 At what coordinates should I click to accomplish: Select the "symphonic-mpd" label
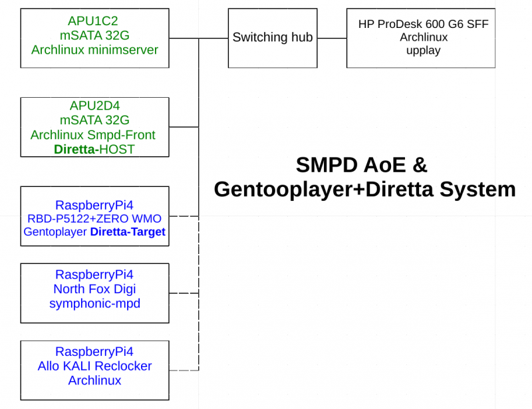point(94,303)
